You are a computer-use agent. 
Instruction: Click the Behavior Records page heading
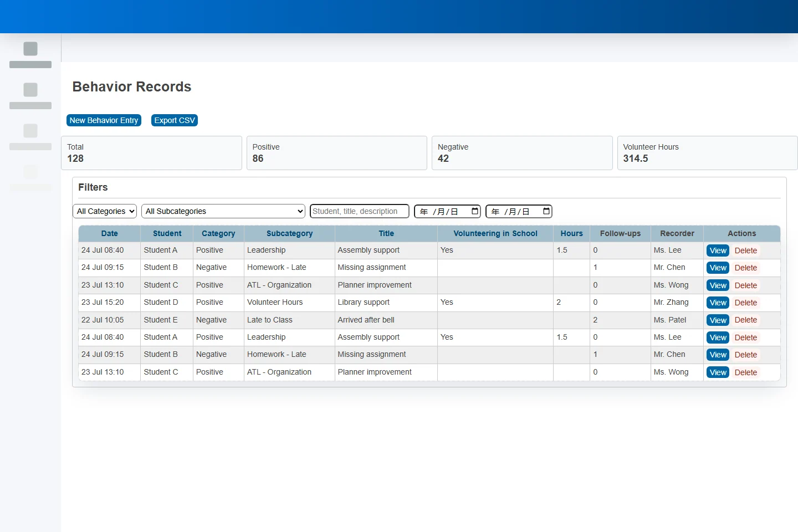[x=132, y=87]
